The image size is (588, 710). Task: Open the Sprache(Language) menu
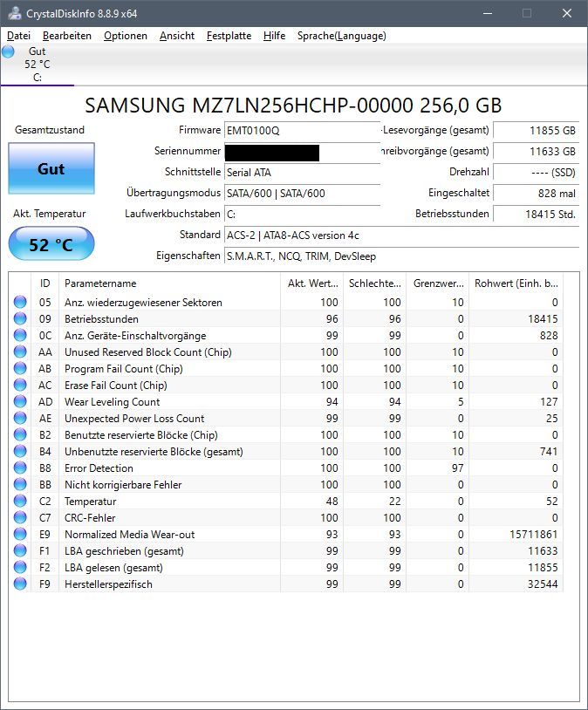[x=342, y=36]
